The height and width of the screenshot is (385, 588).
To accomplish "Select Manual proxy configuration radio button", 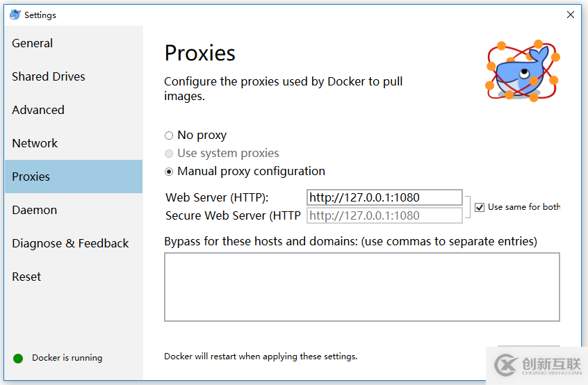I will click(x=169, y=172).
